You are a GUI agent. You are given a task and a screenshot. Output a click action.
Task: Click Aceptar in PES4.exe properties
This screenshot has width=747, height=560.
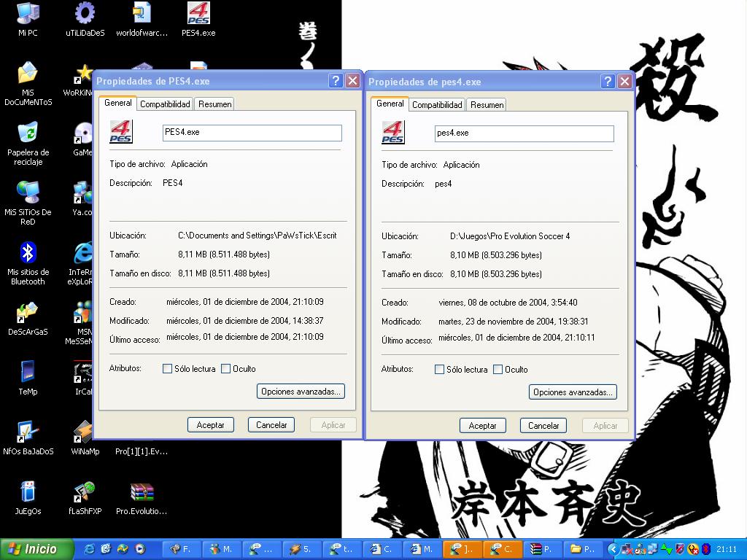(x=211, y=425)
